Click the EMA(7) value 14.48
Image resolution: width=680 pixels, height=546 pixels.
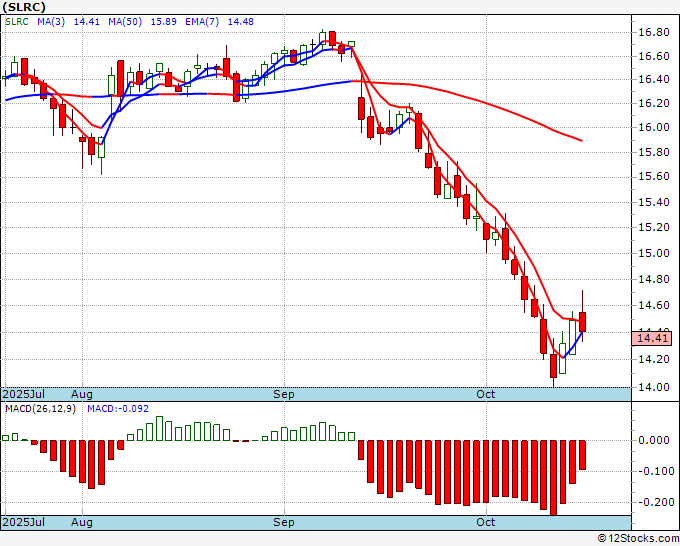click(x=241, y=22)
